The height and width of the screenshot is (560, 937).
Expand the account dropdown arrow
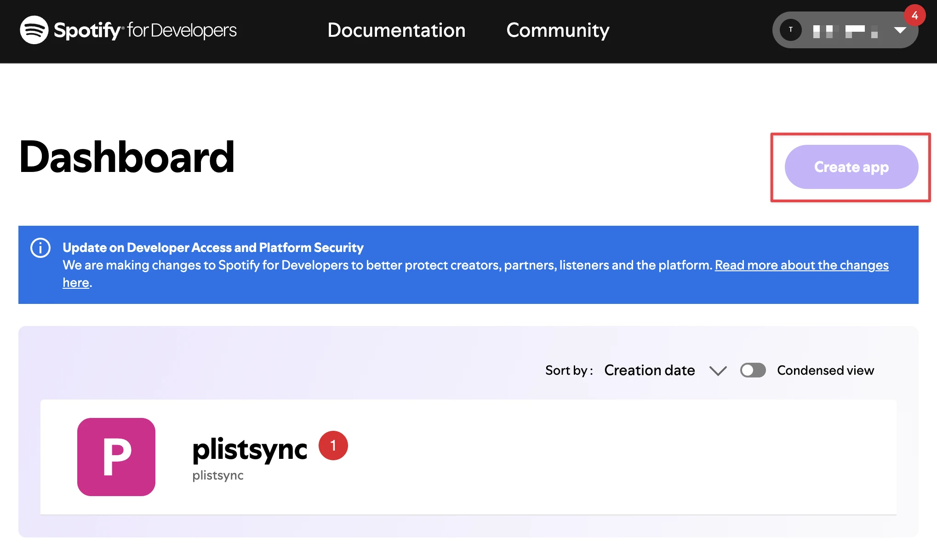pyautogui.click(x=900, y=30)
